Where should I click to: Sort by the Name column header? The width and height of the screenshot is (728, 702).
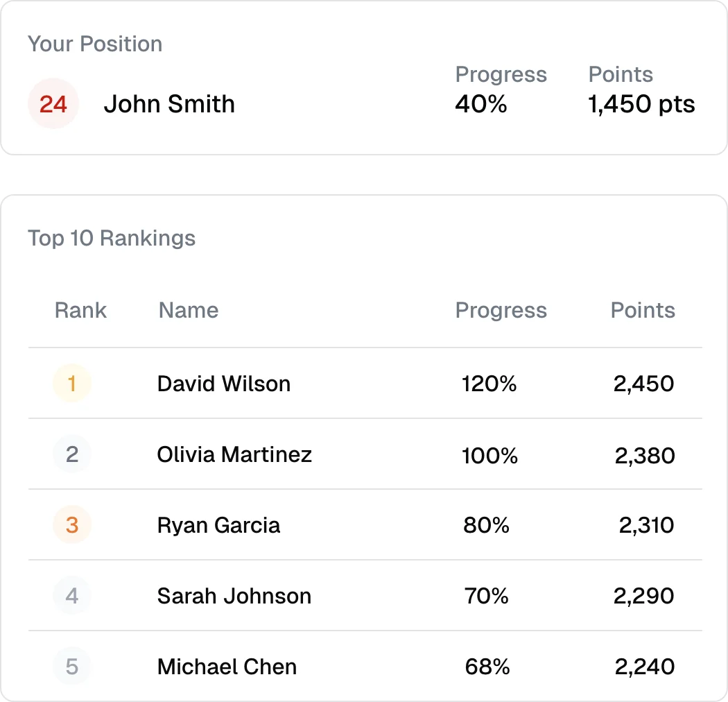pyautogui.click(x=188, y=310)
